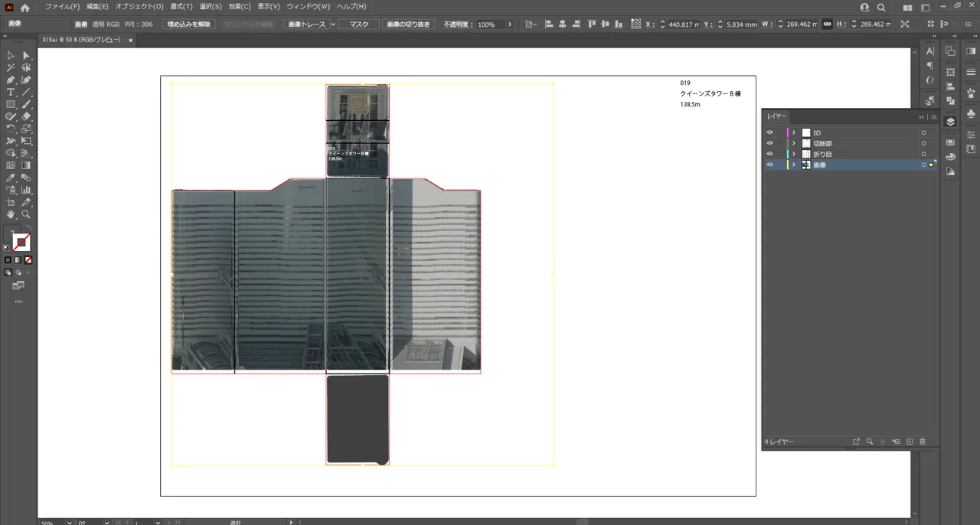Toggle visibility of the 折り目 layer

769,154
